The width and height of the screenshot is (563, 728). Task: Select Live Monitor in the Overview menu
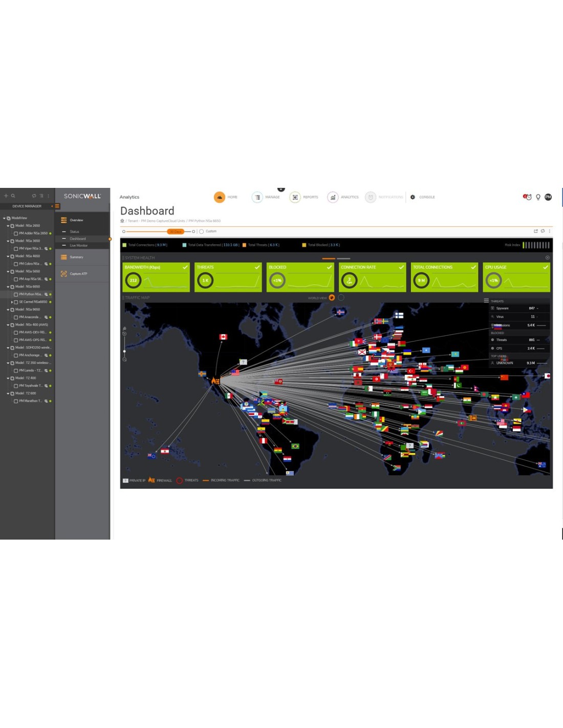[x=78, y=246]
